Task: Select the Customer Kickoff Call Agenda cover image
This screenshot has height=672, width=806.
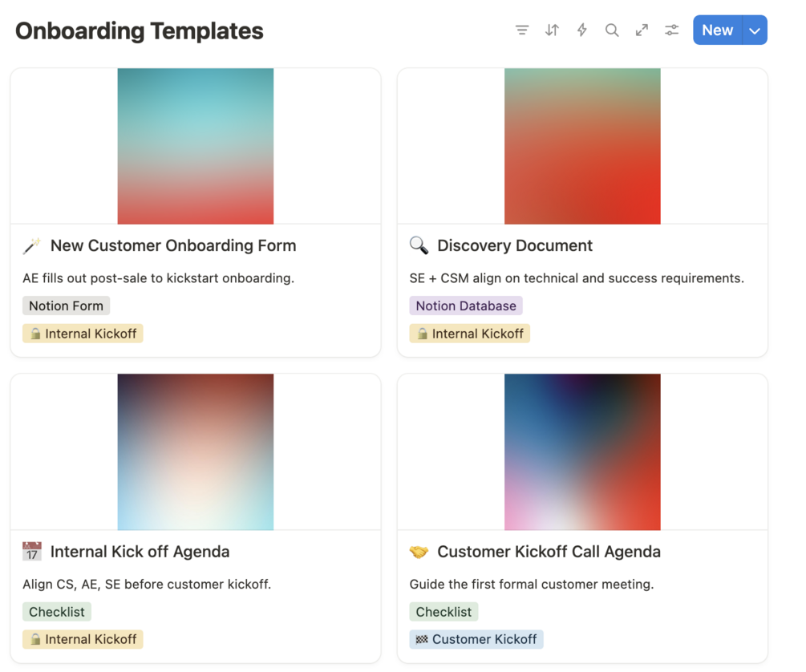Action: coord(582,451)
